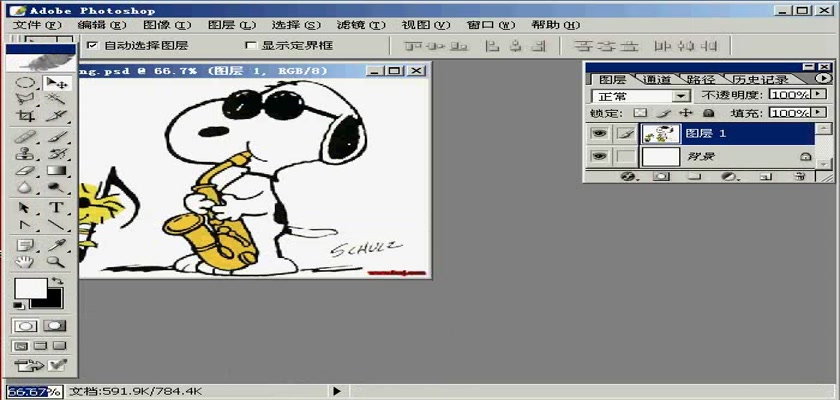Select the Magic Wand tool
This screenshot has width=840, height=400.
pyautogui.click(x=57, y=99)
